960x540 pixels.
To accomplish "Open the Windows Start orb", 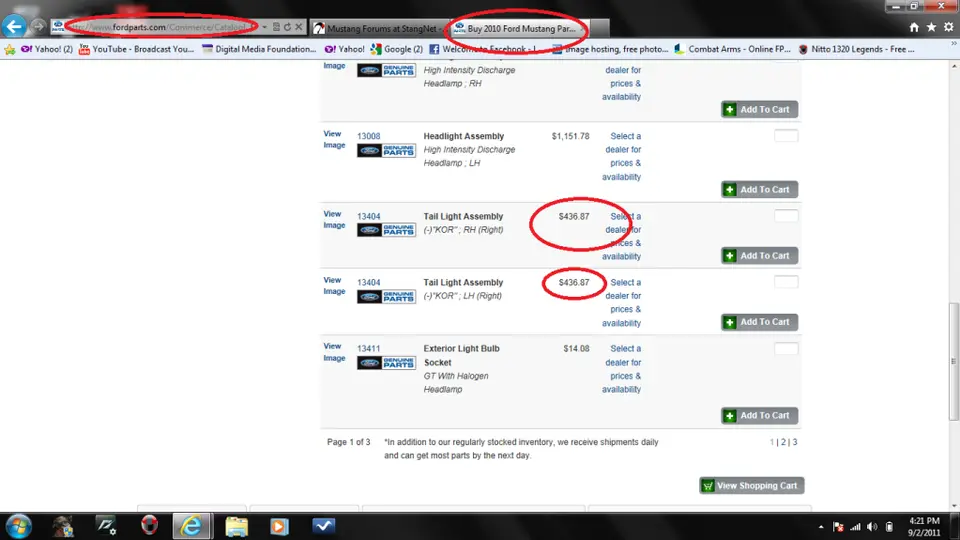I will [18, 526].
